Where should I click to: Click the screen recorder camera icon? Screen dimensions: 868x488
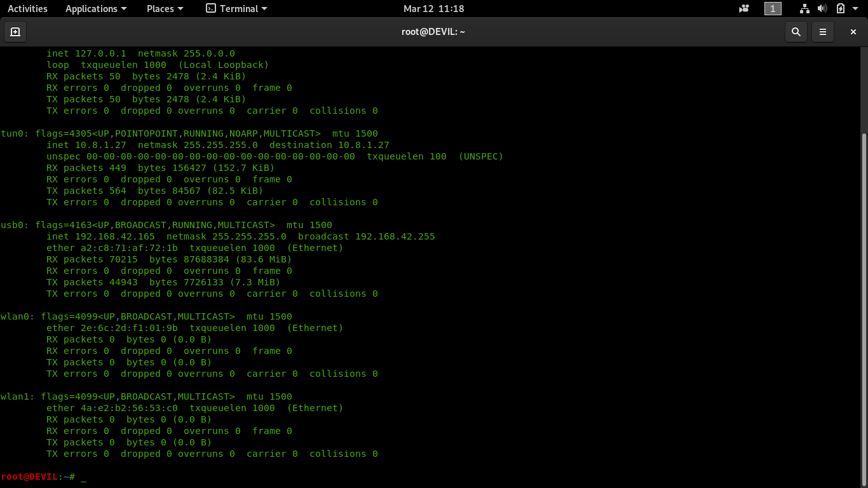pyautogui.click(x=744, y=9)
